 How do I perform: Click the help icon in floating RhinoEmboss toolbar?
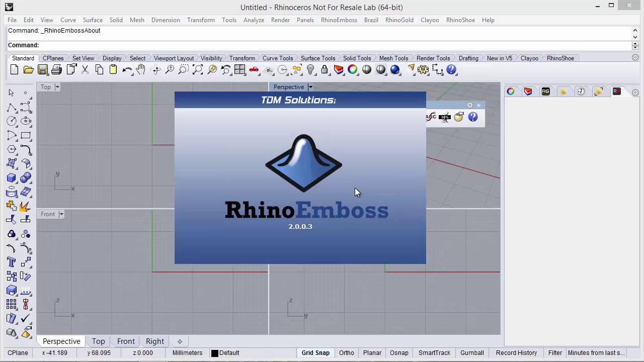(x=473, y=117)
